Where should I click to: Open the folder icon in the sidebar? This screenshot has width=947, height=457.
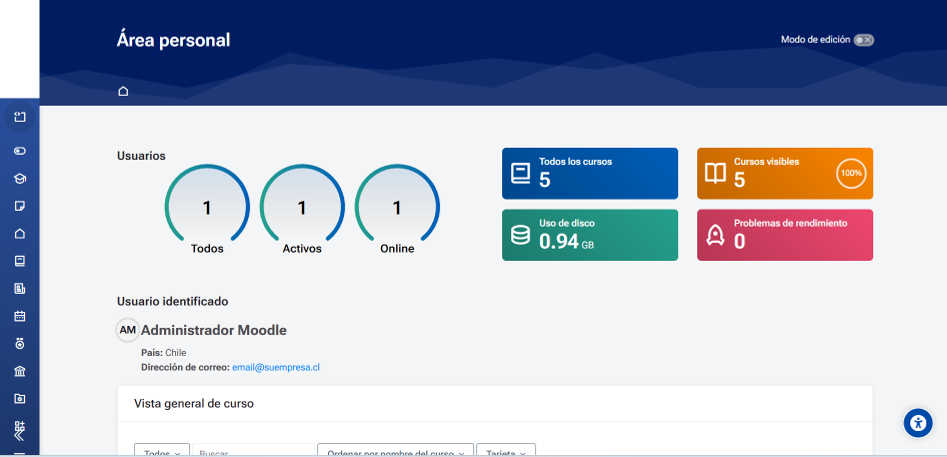tap(20, 398)
